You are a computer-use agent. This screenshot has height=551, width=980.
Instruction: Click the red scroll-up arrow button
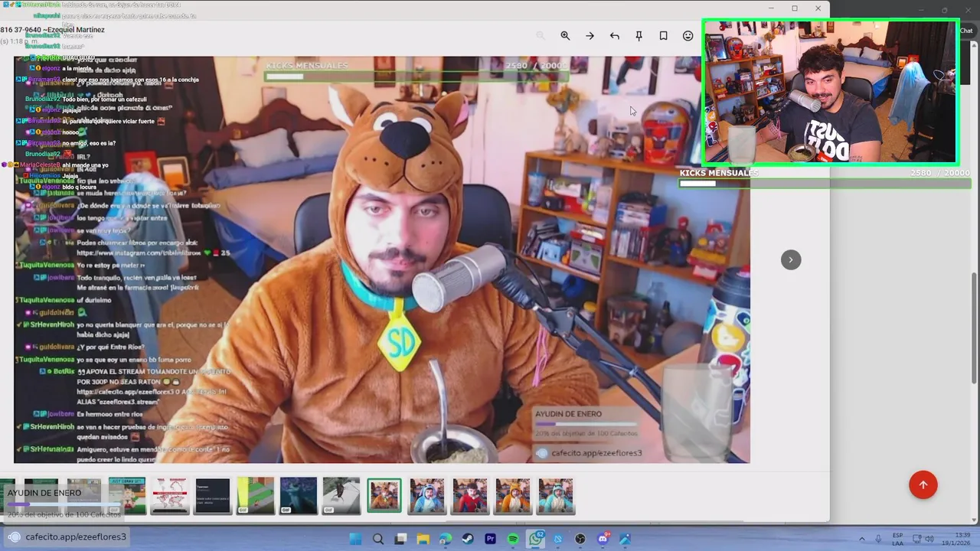923,484
